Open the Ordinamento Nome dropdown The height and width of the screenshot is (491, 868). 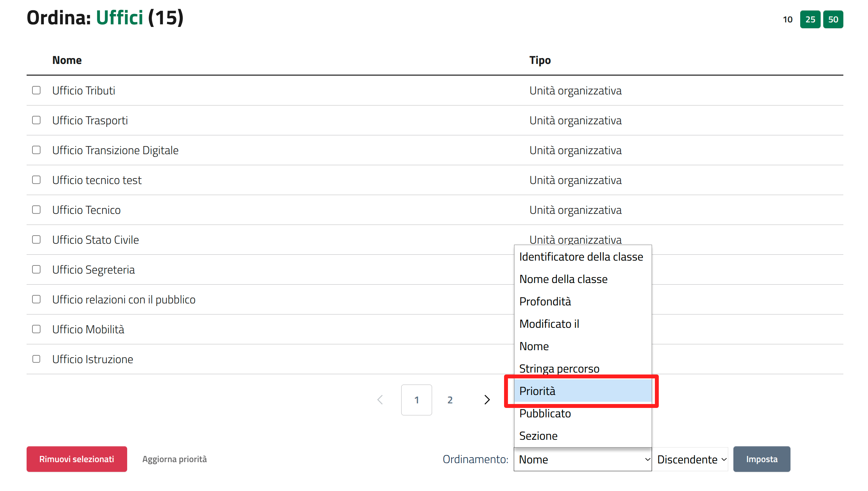pyautogui.click(x=583, y=459)
